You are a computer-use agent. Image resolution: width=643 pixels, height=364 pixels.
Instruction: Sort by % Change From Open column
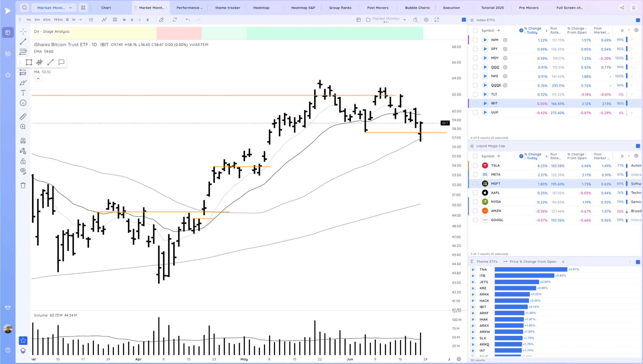577,30
